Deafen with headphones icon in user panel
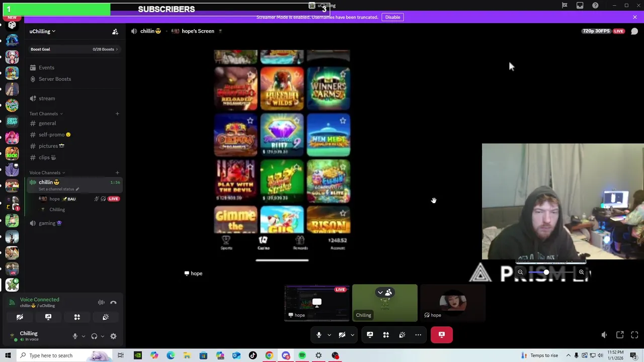Image resolution: width=644 pixels, height=362 pixels. click(94, 336)
